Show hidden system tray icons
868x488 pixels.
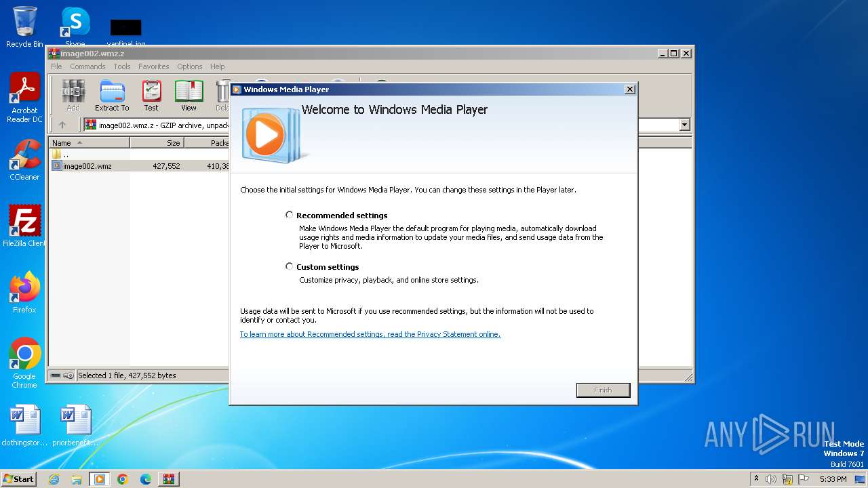click(x=757, y=479)
